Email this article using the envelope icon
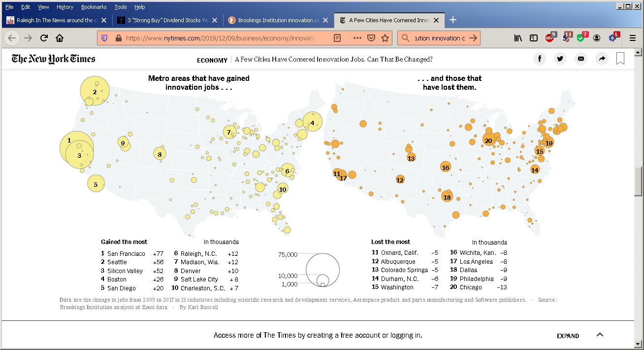This screenshot has height=350, width=644. tap(581, 59)
